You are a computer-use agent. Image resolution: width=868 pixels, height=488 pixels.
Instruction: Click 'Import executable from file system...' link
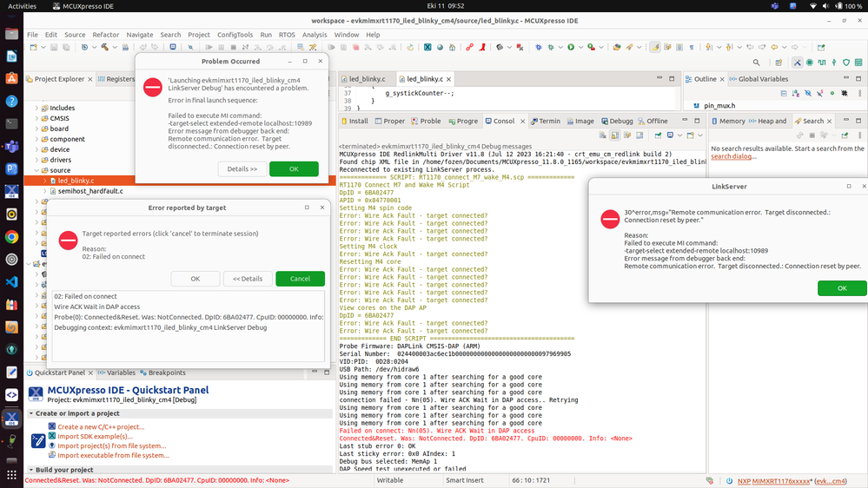coord(113,455)
